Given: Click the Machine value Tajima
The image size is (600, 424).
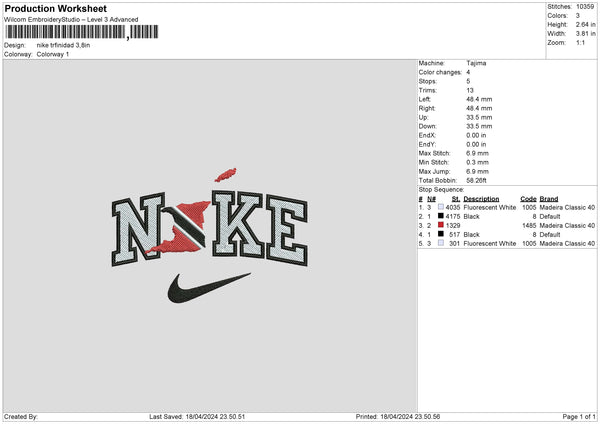Looking at the screenshot, I should 476,63.
